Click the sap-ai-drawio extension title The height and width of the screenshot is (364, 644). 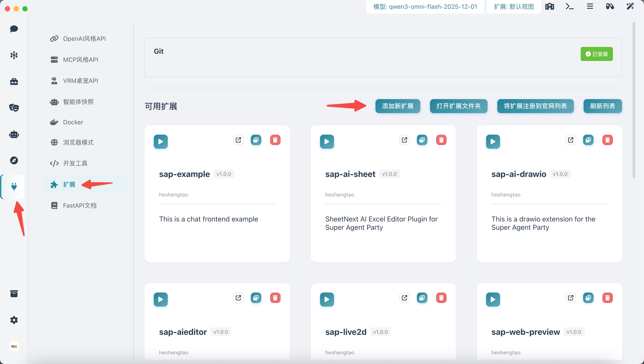[519, 174]
